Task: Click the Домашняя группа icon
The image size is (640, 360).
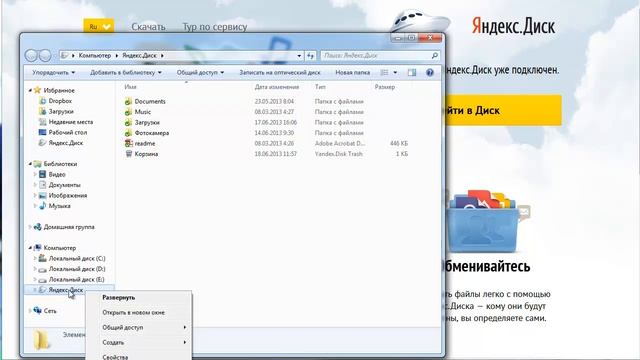Action: point(38,227)
